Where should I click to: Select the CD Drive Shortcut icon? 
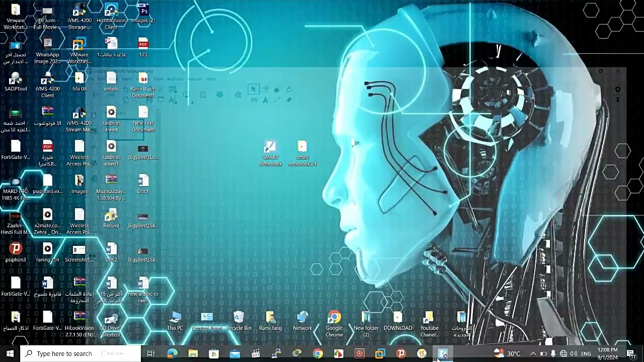(111, 324)
